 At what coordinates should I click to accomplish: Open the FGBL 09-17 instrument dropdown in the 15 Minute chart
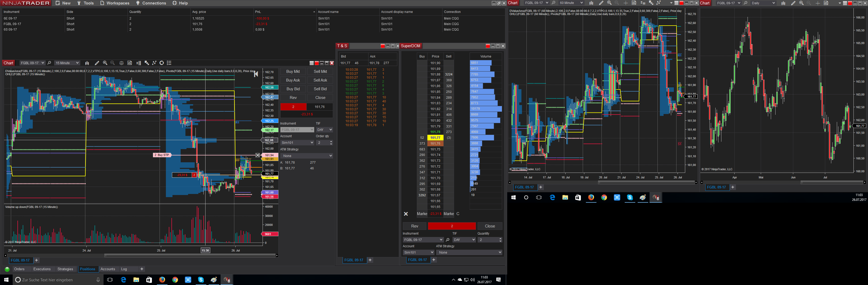32,63
